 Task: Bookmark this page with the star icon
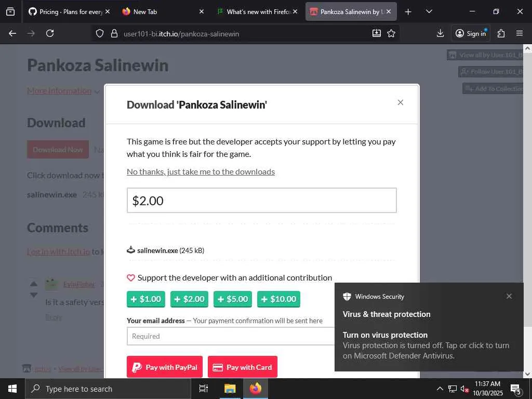point(391,33)
